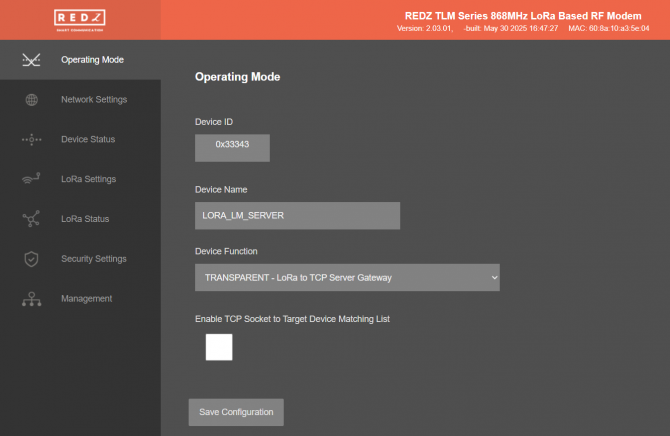Click the REDZ logo in header
The width and height of the screenshot is (670, 436).
point(80,20)
